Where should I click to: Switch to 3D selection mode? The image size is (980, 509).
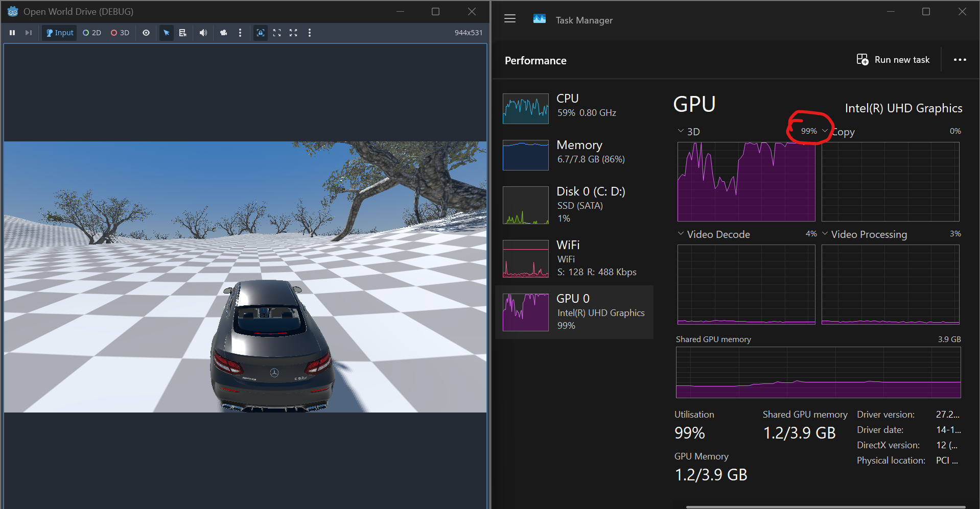[120, 33]
